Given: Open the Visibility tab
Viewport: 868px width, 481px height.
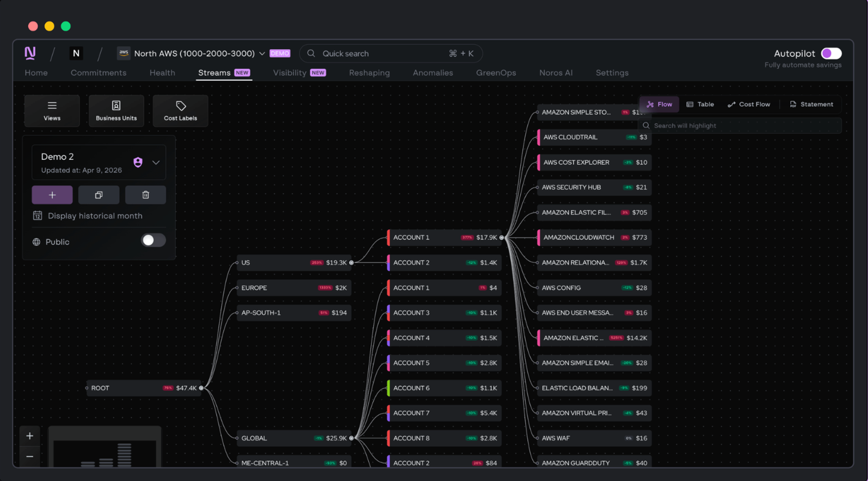Looking at the screenshot, I should coord(299,73).
